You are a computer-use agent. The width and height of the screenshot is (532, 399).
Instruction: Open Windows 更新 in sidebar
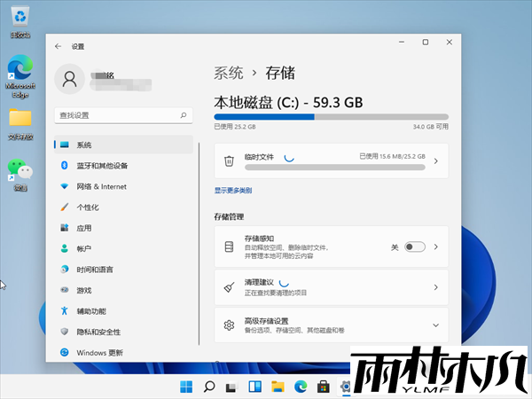coord(99,352)
